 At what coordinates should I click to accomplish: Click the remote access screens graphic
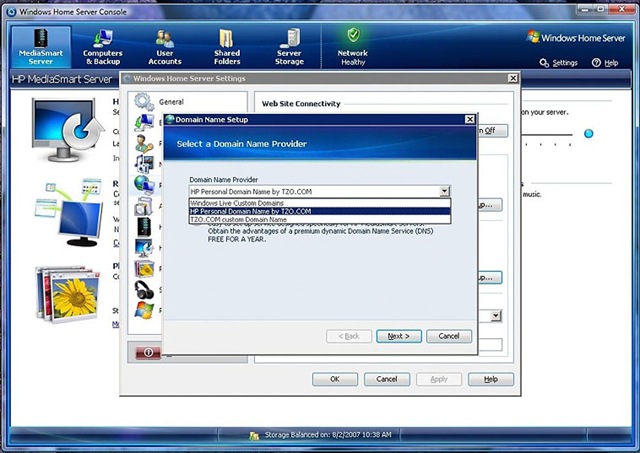click(69, 212)
